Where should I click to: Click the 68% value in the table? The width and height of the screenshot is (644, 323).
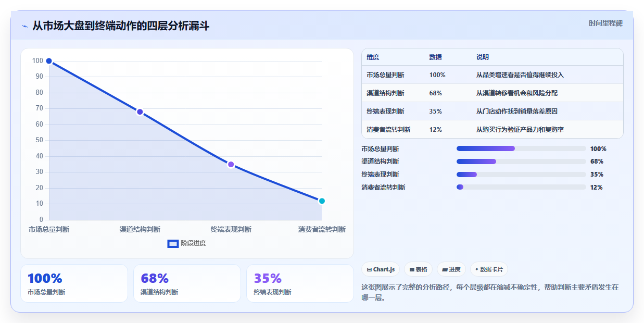(436, 93)
